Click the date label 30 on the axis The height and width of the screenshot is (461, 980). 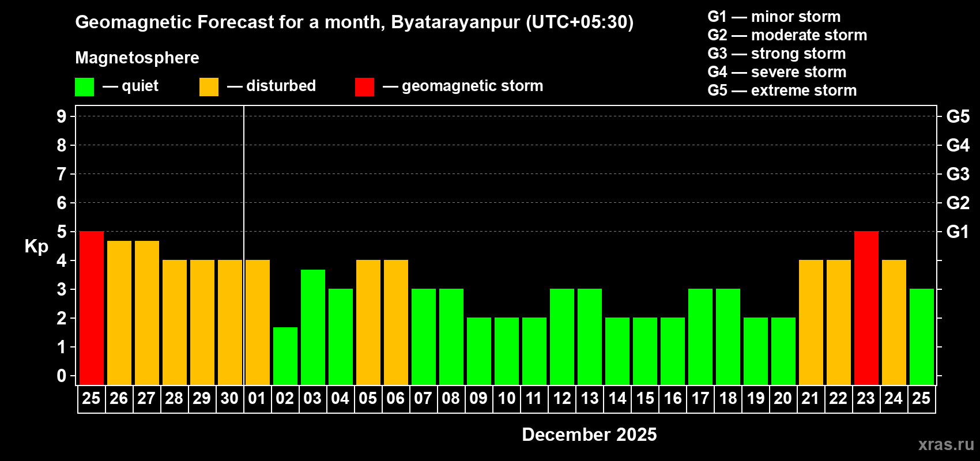click(229, 399)
